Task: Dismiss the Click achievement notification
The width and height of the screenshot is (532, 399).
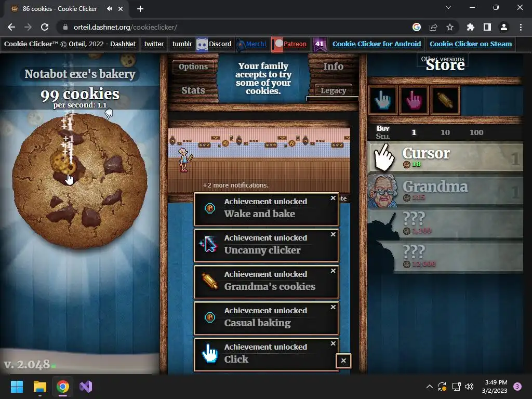Action: pos(333,343)
